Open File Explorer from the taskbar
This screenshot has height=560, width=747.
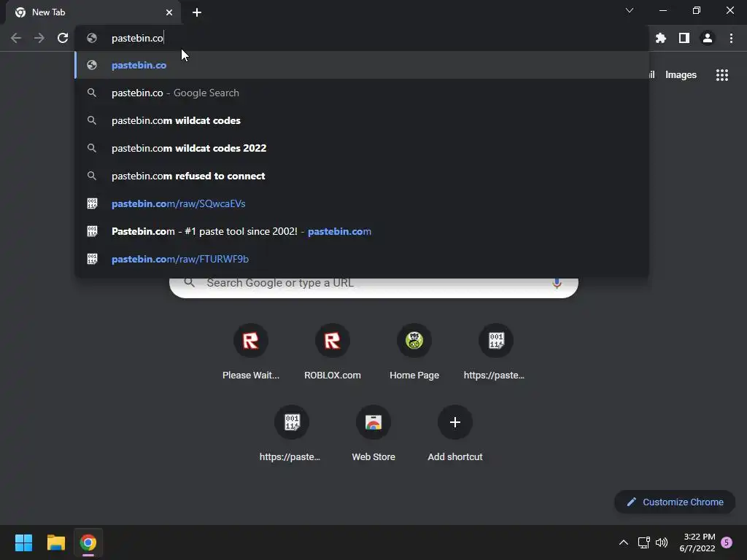coord(55,542)
